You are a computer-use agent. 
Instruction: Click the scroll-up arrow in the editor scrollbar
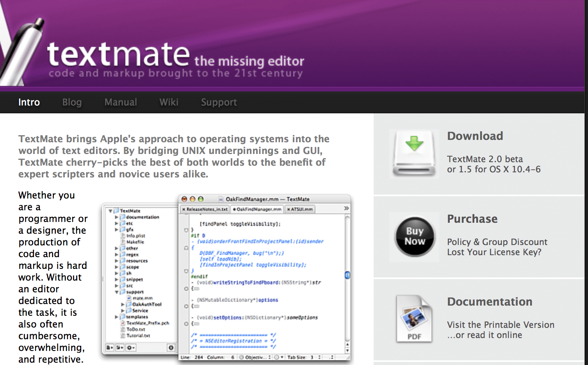pyautogui.click(x=347, y=344)
